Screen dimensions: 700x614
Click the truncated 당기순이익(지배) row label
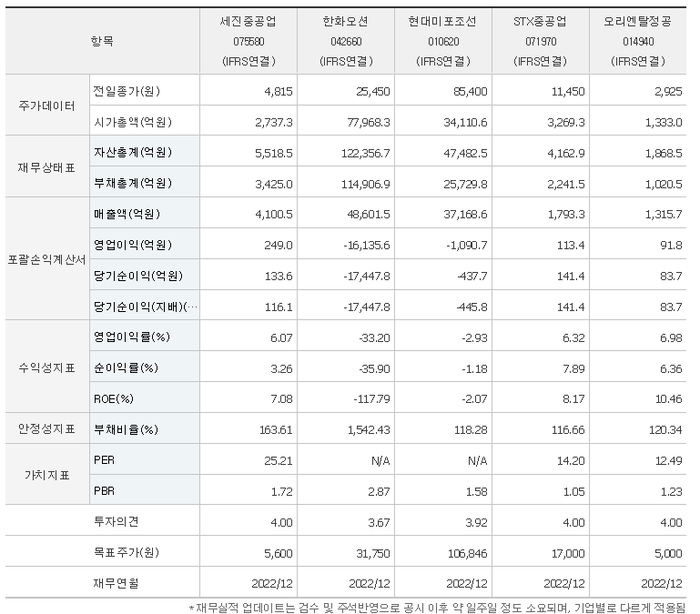(x=145, y=307)
